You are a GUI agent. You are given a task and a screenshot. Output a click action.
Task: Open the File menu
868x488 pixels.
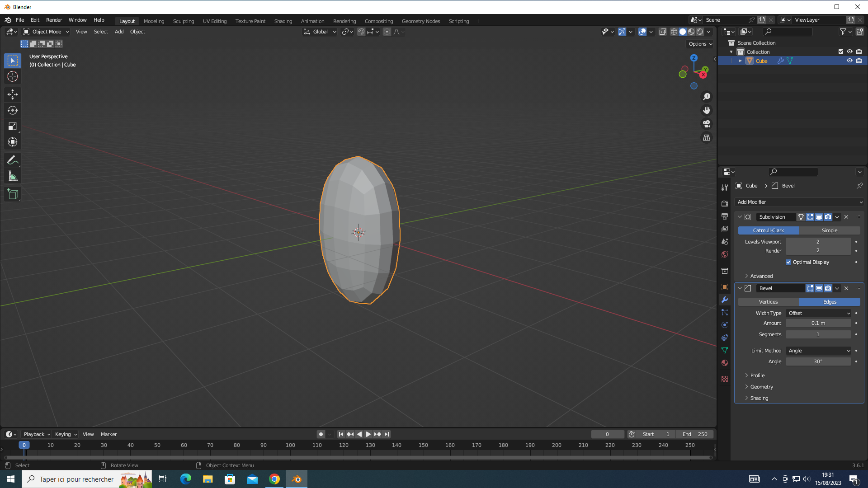tap(20, 20)
